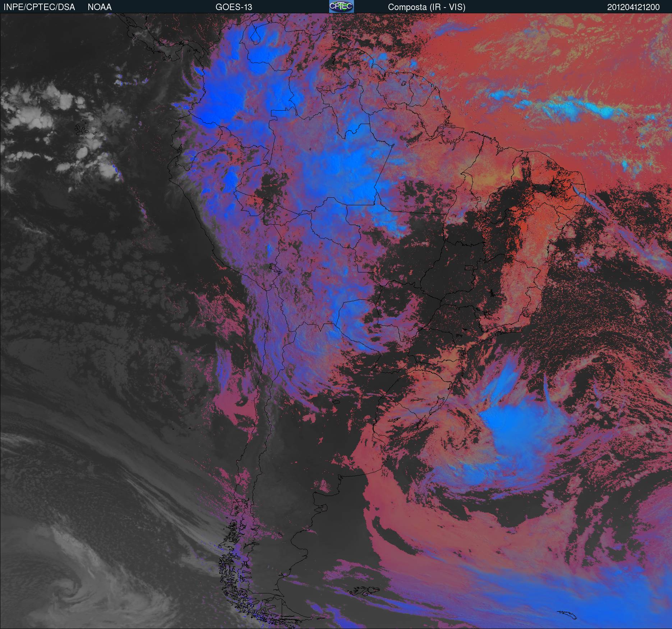Click the CPTEC logo in the header
Screen dimensions: 672x629
341,6
